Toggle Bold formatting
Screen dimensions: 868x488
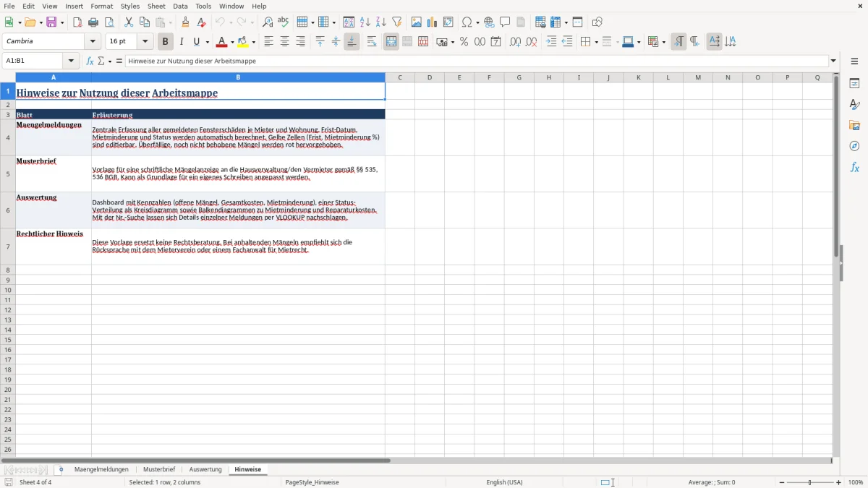click(166, 42)
